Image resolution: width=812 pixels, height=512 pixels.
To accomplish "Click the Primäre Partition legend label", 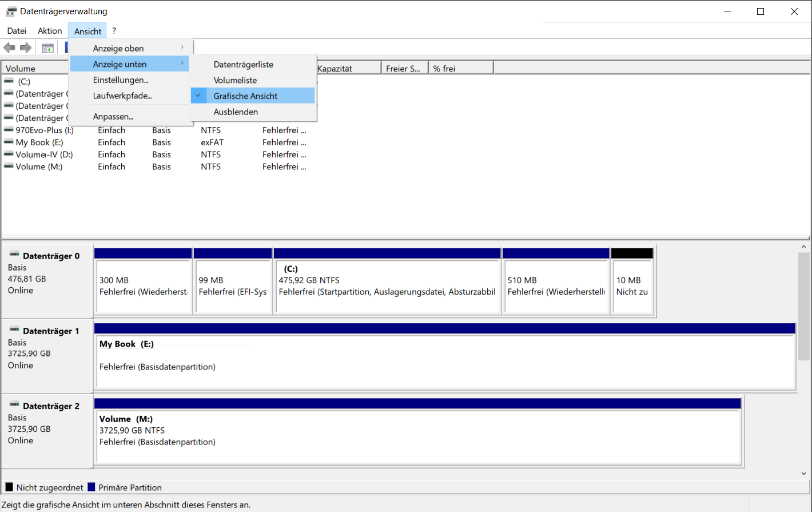I will click(x=130, y=487).
